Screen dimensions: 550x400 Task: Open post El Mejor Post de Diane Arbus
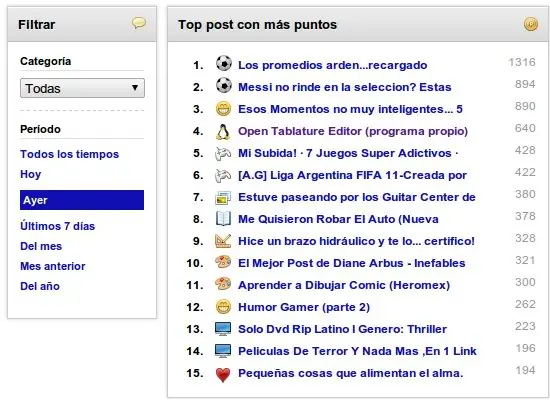pos(351,263)
